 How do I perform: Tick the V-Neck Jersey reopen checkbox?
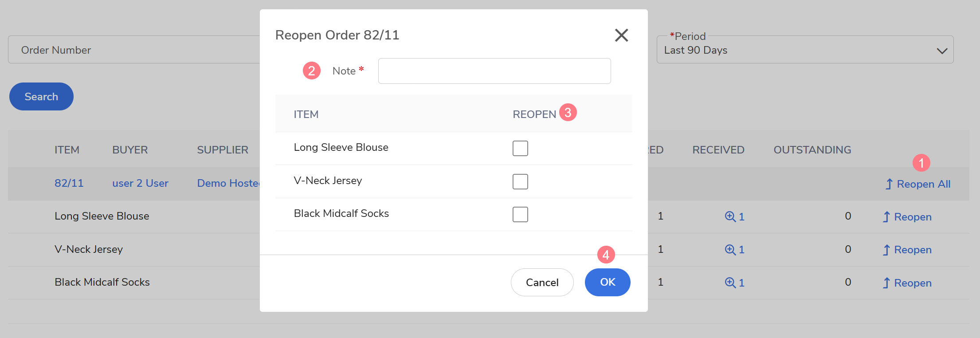[520, 181]
